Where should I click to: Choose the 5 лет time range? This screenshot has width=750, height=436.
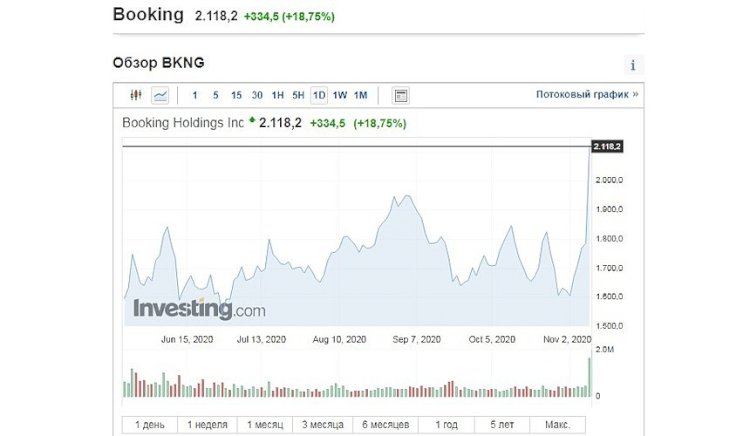pyautogui.click(x=500, y=424)
